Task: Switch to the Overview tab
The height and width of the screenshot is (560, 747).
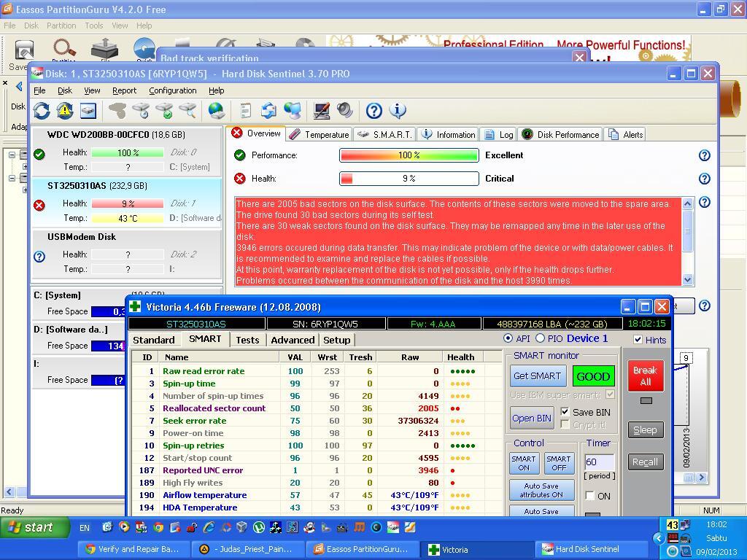Action: [x=256, y=133]
